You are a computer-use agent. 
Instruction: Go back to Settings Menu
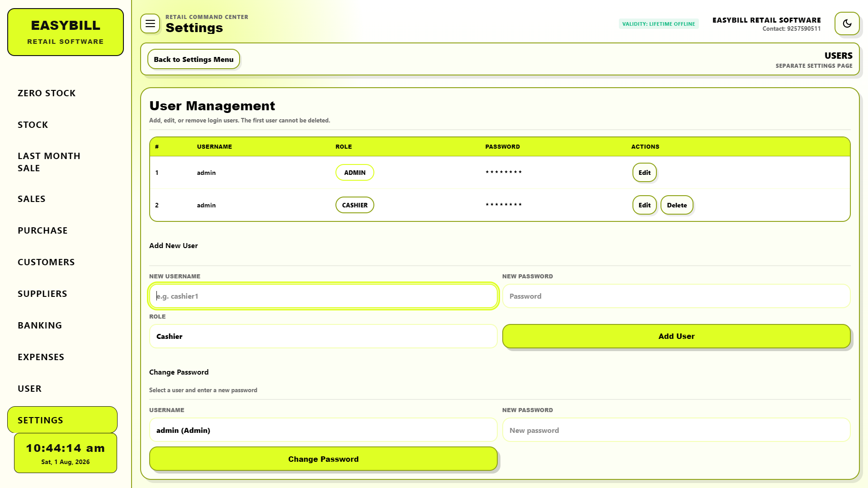coord(193,59)
